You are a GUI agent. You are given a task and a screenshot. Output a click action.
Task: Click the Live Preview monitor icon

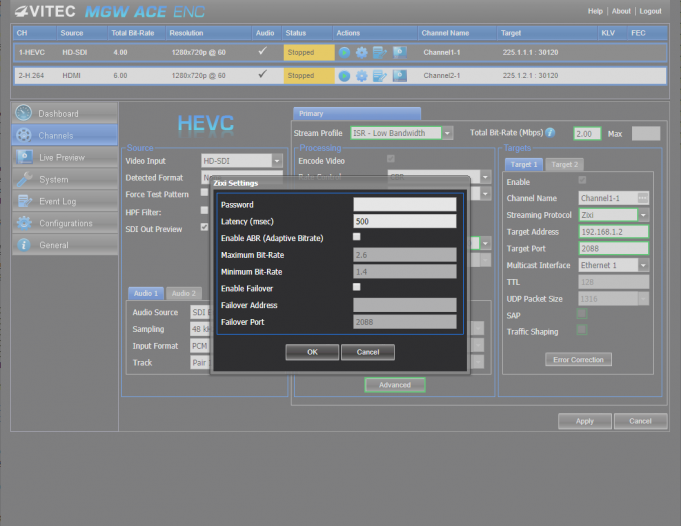coord(24,157)
